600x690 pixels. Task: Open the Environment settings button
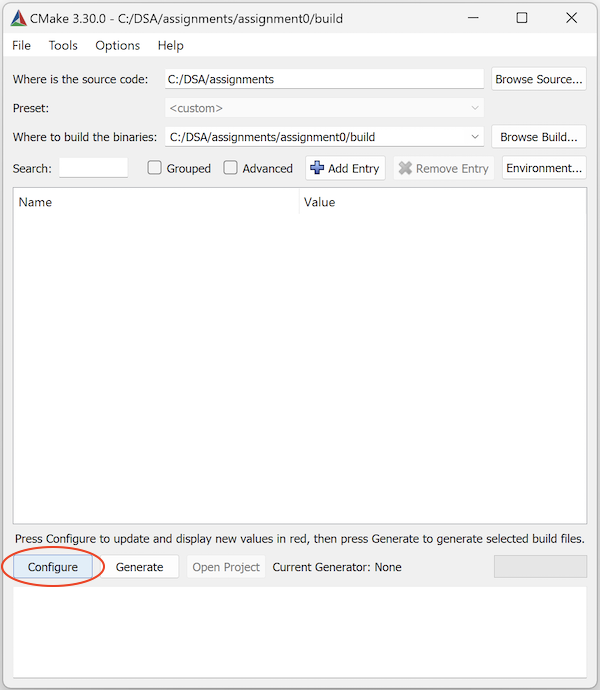pos(543,168)
